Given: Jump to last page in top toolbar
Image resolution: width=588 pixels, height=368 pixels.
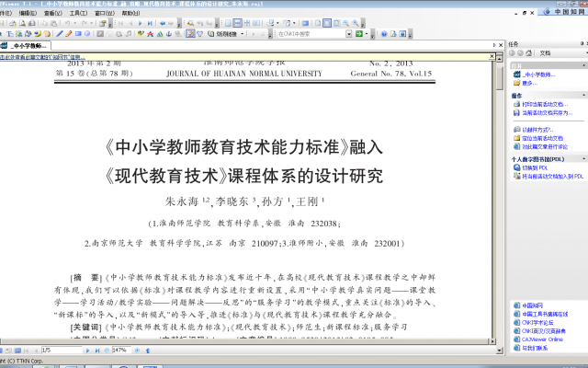Looking at the screenshot, I should click(x=150, y=23).
